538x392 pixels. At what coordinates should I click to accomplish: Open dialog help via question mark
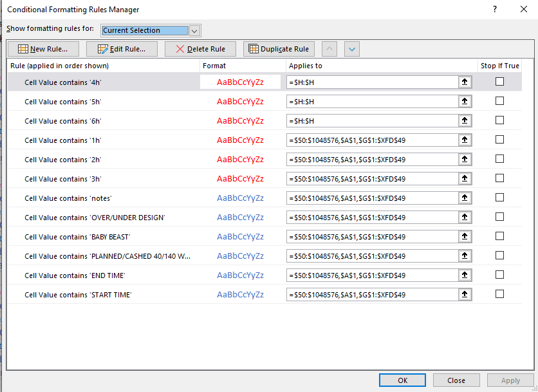coord(495,9)
